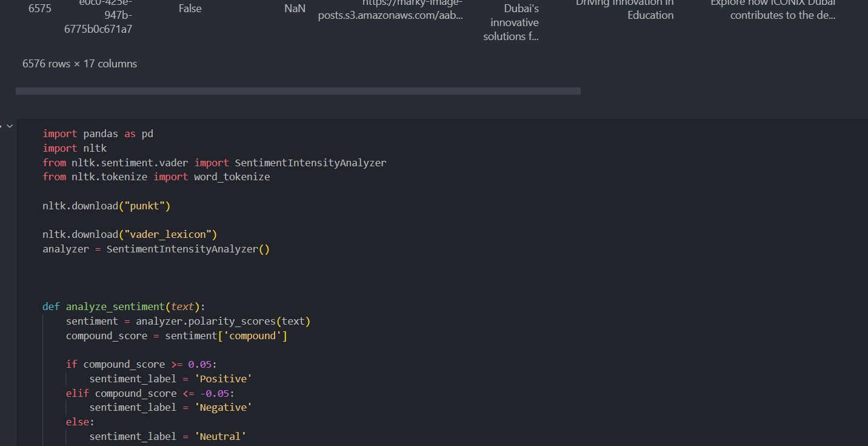The height and width of the screenshot is (446, 868).
Task: Click the SentimentIntensityAnalyzer import statement
Action: [214, 163]
